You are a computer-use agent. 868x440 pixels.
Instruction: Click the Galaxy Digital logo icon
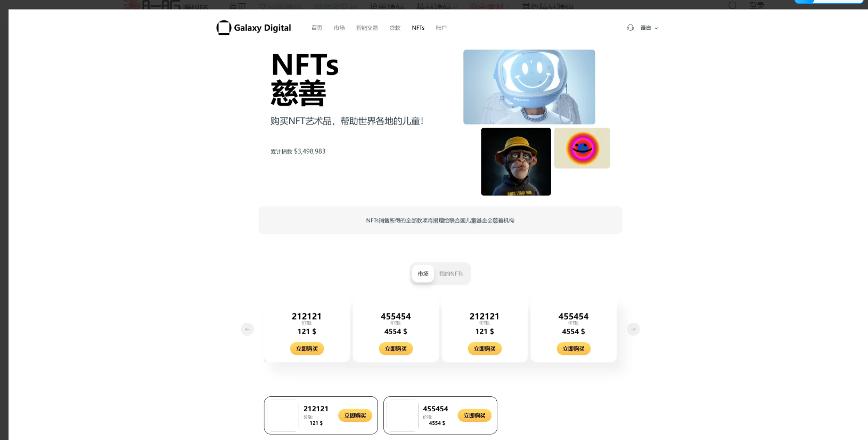click(224, 28)
